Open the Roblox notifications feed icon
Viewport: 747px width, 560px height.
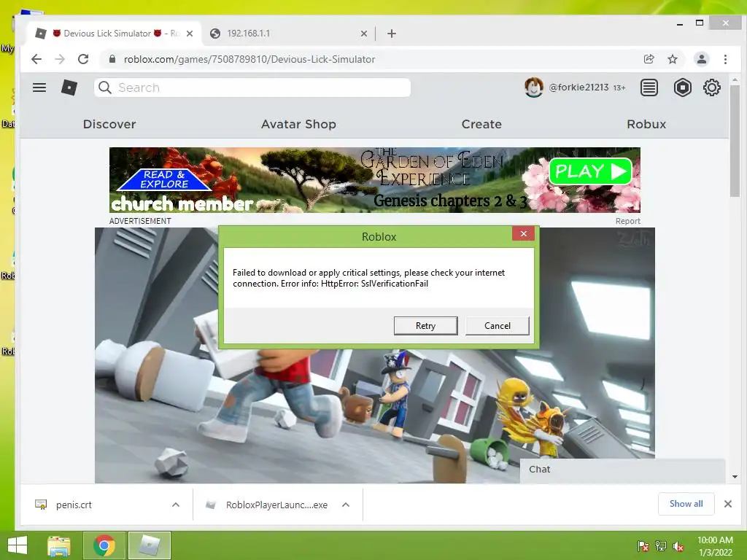click(649, 87)
